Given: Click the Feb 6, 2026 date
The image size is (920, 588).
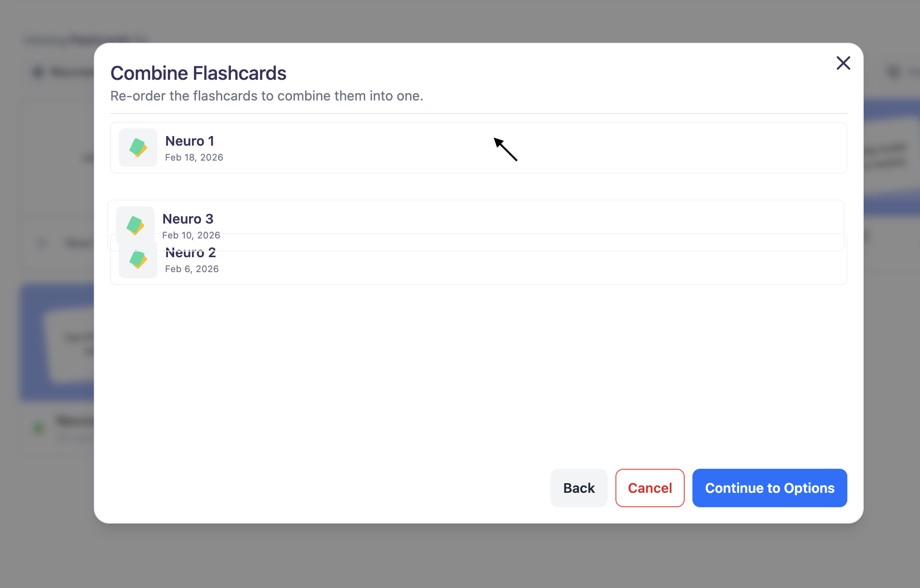Looking at the screenshot, I should 192,269.
